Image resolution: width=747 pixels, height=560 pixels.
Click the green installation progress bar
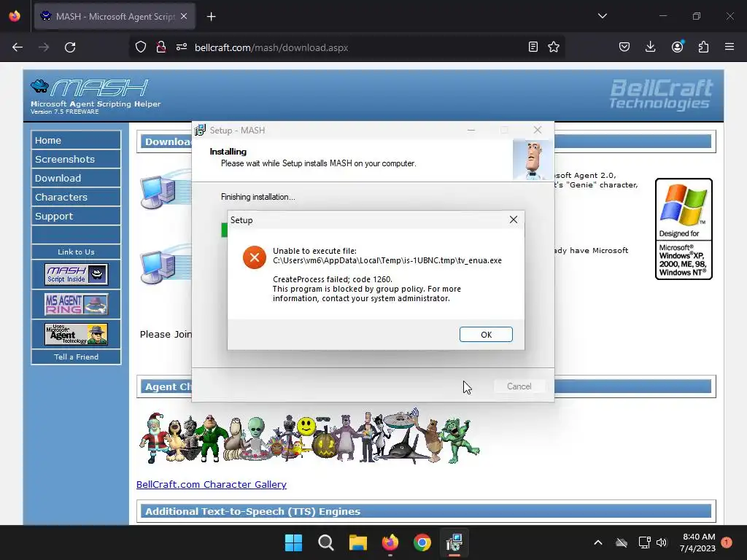(225, 230)
